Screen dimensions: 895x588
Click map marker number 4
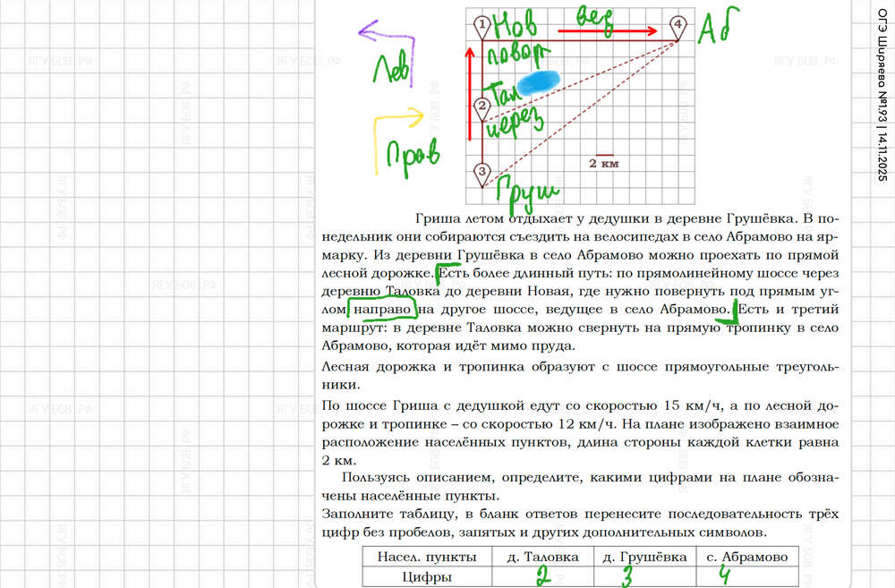[678, 24]
